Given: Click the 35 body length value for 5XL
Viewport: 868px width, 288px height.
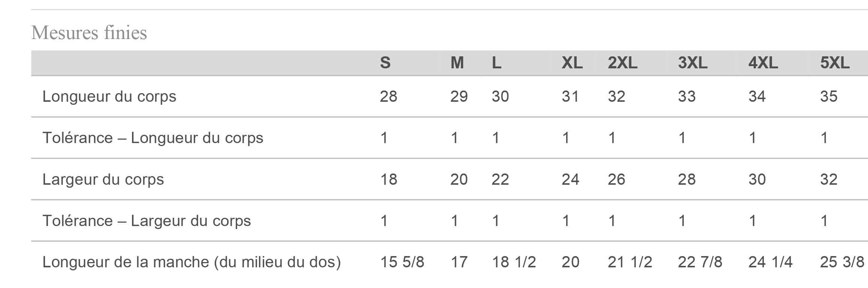Looking at the screenshot, I should [x=829, y=97].
